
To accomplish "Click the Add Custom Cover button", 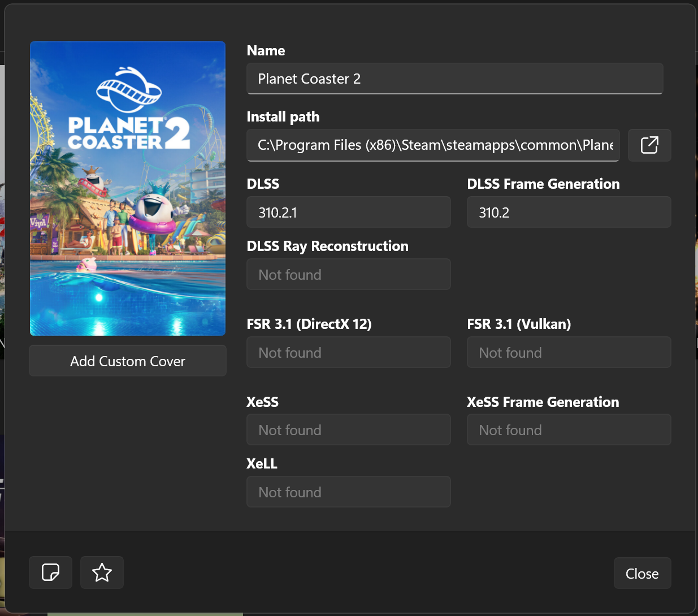I will pos(128,361).
